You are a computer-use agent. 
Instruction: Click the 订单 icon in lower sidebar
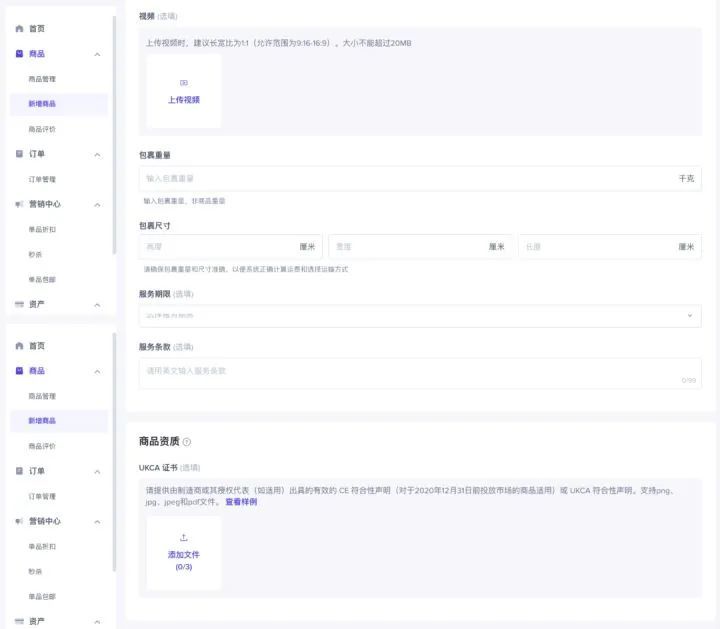click(x=19, y=471)
